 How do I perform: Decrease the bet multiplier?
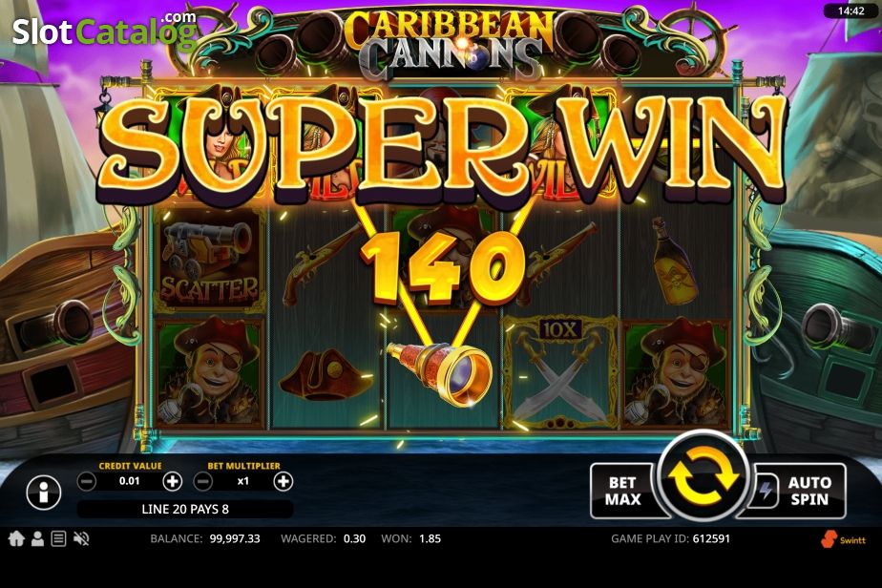pyautogui.click(x=203, y=482)
